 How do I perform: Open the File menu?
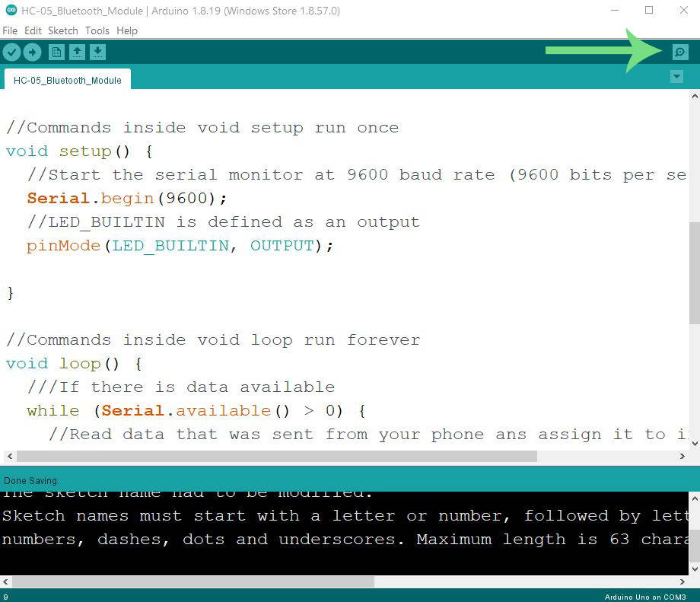[10, 30]
